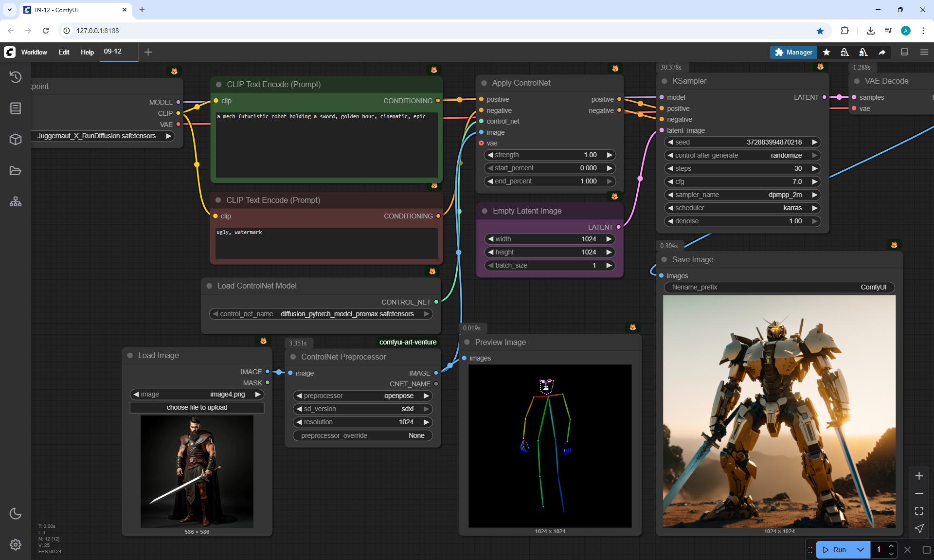934x560 pixels.
Task: Collapse the KSampler node using its dot
Action: [665, 81]
